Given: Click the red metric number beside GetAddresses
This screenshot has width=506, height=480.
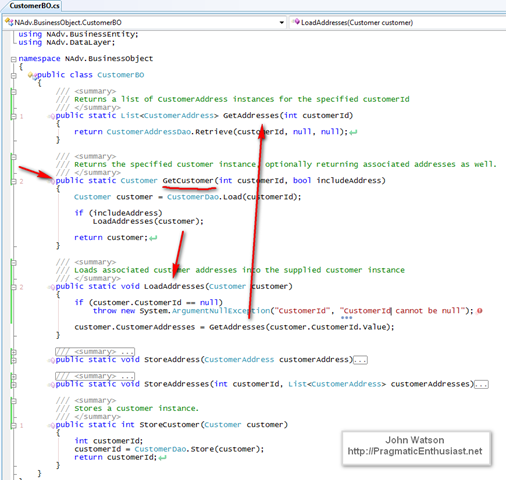Looking at the screenshot, I should click(22, 117).
